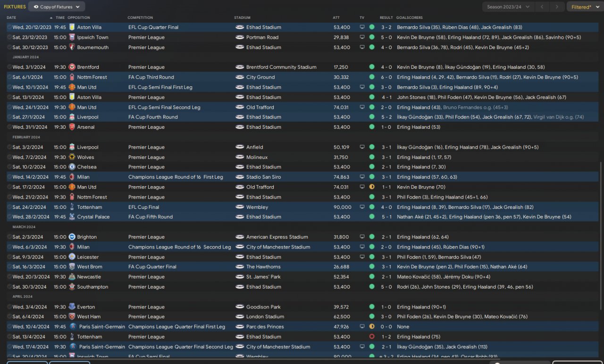Sort by the GOALSCORERS column header
The image size is (604, 364).
[x=409, y=17]
